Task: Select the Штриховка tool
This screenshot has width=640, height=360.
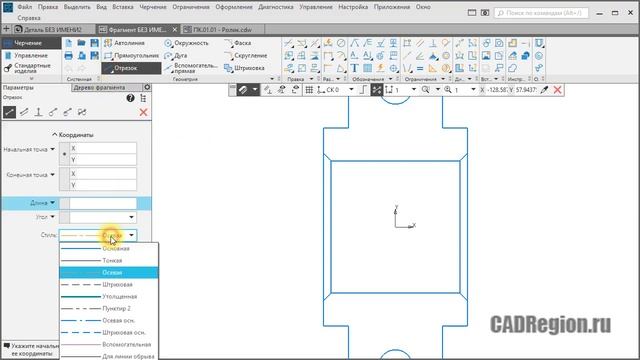Action: pyautogui.click(x=244, y=68)
